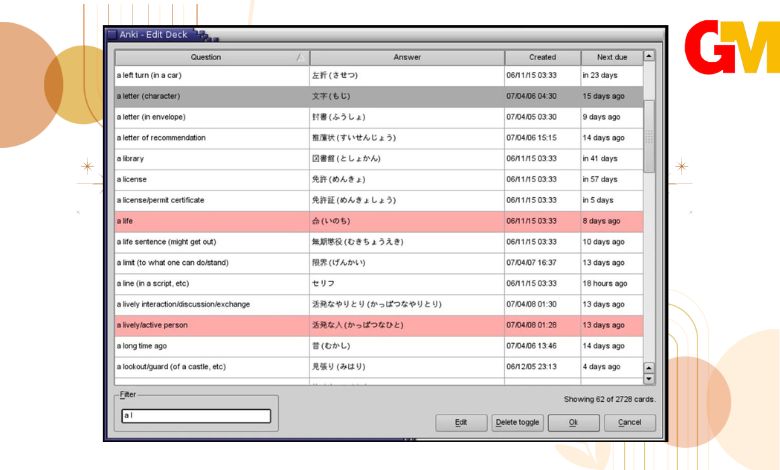The height and width of the screenshot is (470, 780).
Task: Sort cards by the Answer column header
Action: (407, 57)
